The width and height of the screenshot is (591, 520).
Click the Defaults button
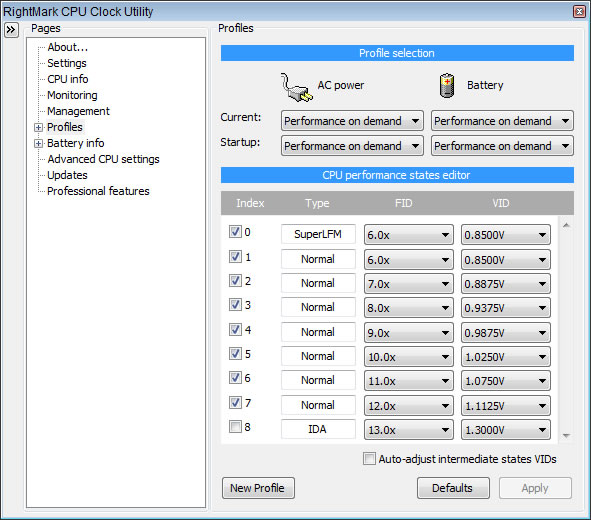pos(453,488)
